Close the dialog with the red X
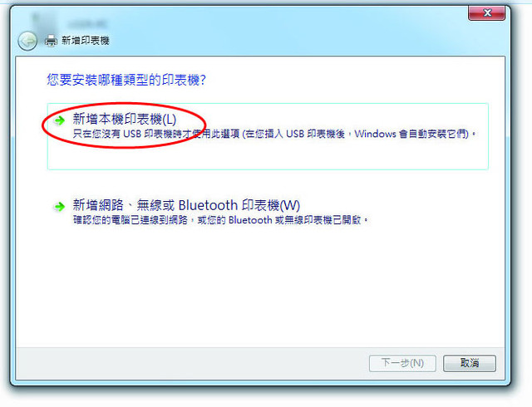 (x=487, y=13)
